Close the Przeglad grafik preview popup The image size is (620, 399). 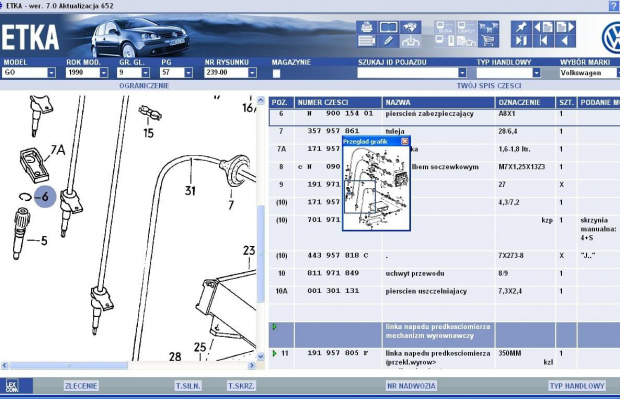tap(405, 141)
